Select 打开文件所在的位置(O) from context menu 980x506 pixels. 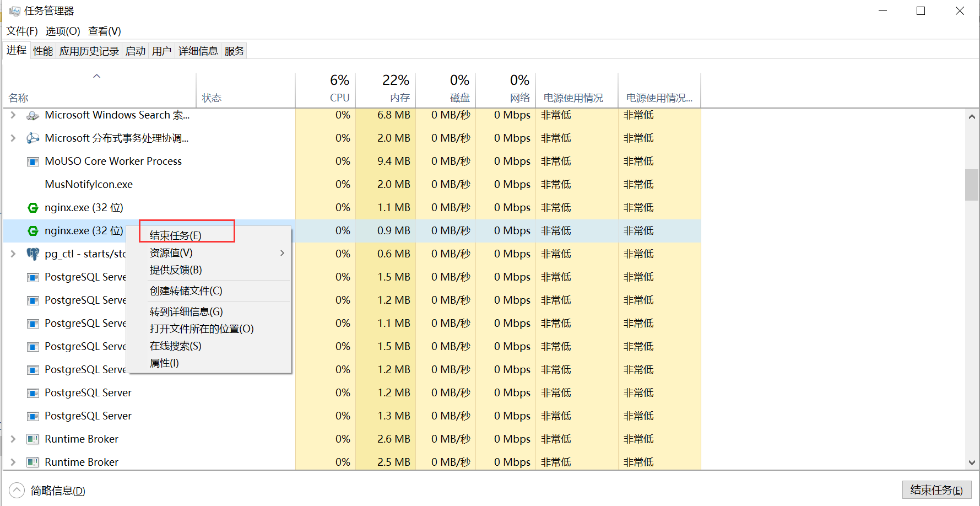click(202, 329)
